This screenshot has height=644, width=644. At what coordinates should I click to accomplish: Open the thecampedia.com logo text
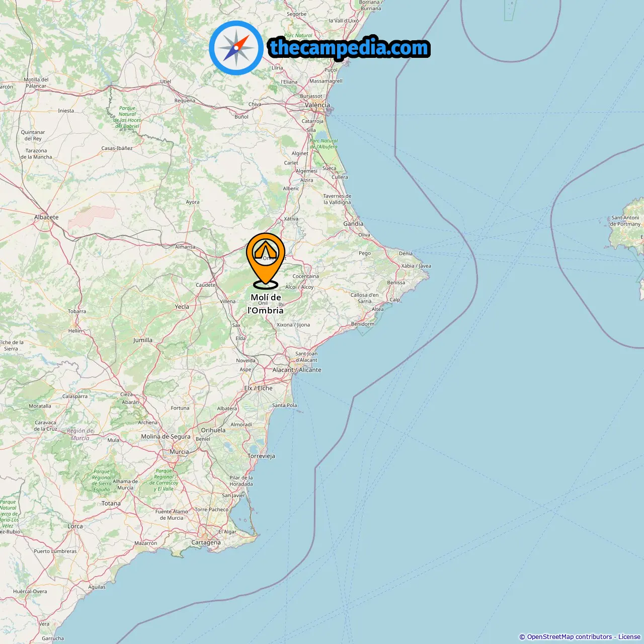point(349,48)
